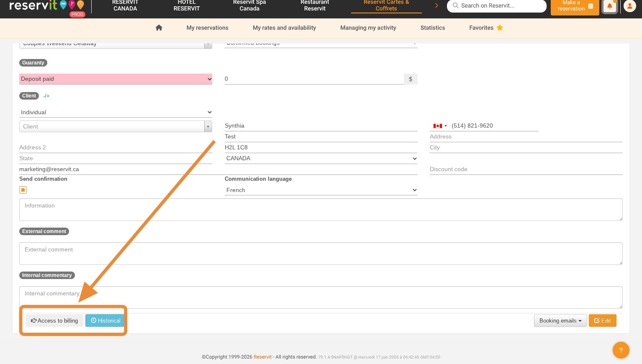Click the postal code field H2L 1C8
The height and width of the screenshot is (364, 642).
click(321, 147)
